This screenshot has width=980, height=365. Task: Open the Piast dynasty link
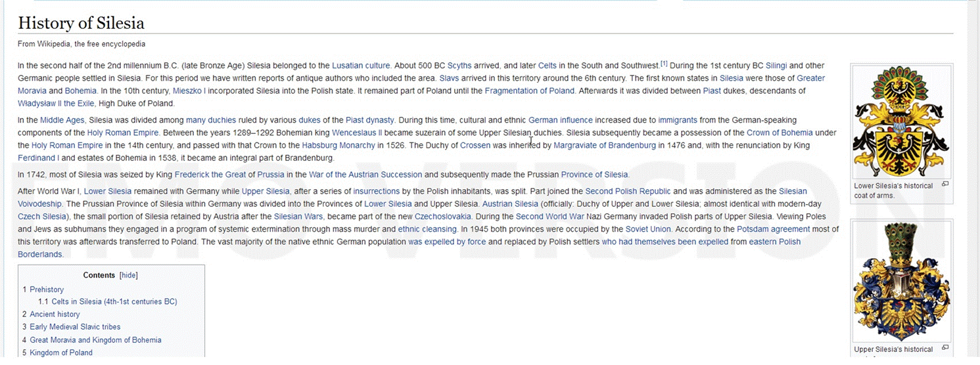point(370,120)
